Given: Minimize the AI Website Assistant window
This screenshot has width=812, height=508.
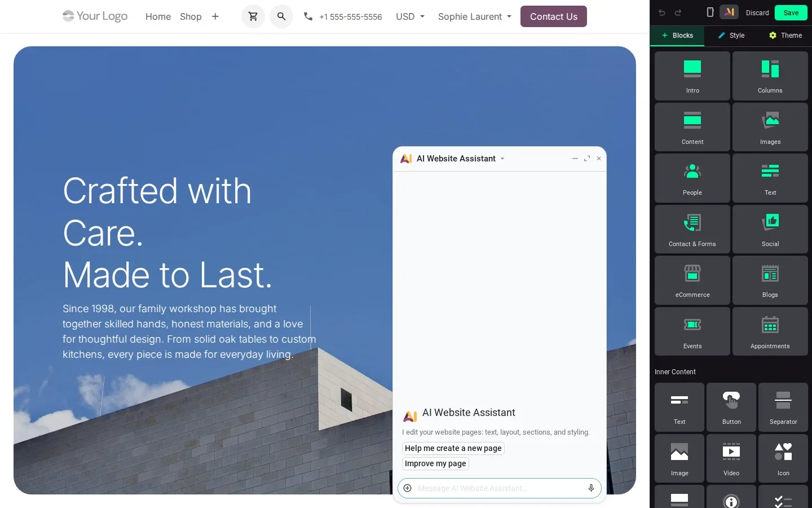Looking at the screenshot, I should [575, 159].
